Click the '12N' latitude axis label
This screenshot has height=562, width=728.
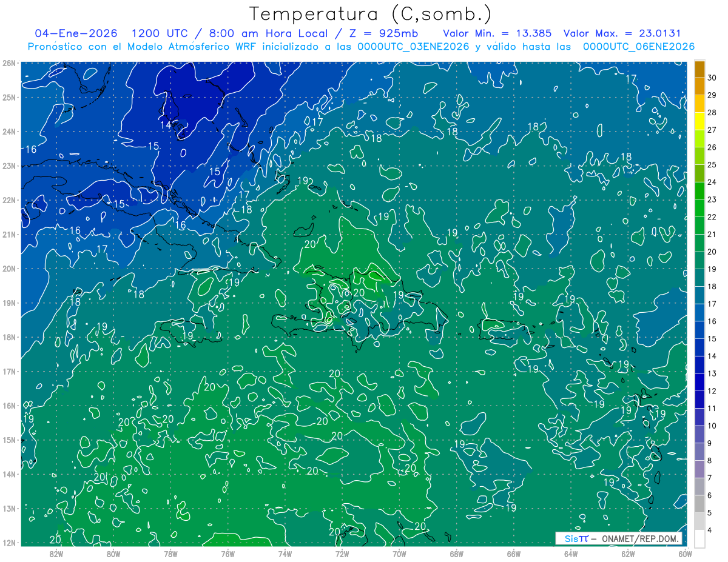(8, 543)
